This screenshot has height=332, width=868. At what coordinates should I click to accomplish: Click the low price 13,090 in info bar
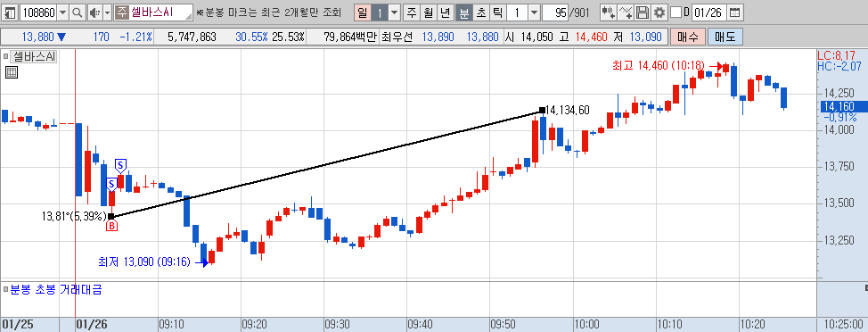coord(645,37)
